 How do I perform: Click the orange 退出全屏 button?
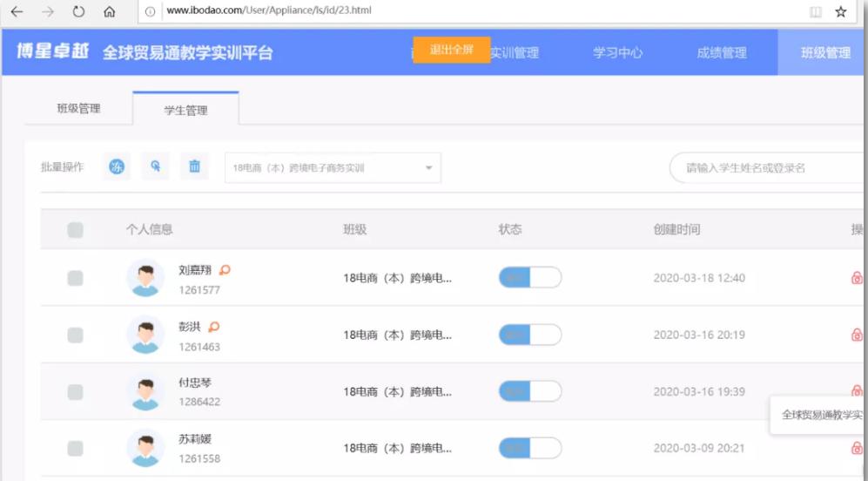pyautogui.click(x=451, y=50)
